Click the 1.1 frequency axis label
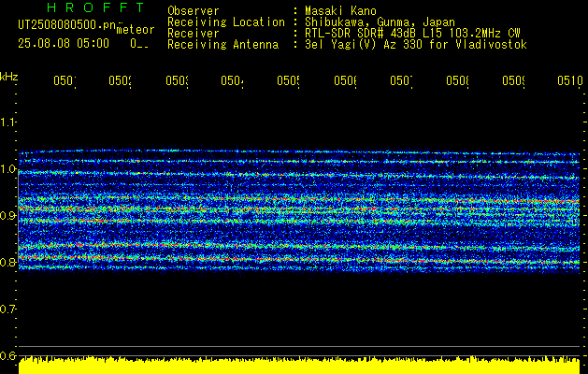 click(x=7, y=122)
